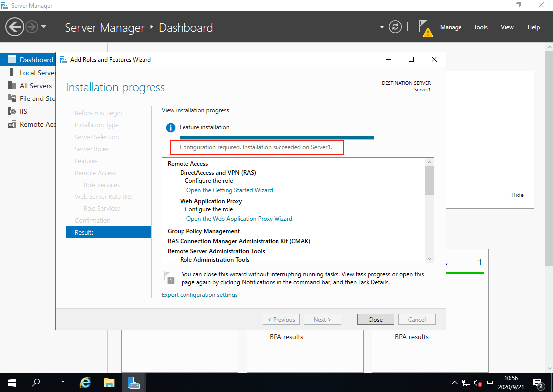Expand the dropdown arrow beside refresh icon
Screen dimensions: 553x392
click(x=382, y=27)
